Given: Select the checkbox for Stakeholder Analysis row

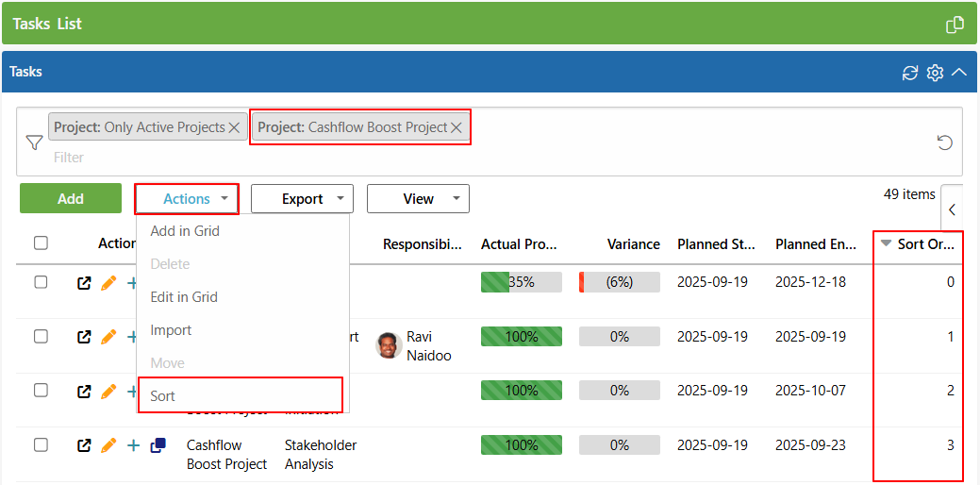Looking at the screenshot, I should tap(41, 444).
